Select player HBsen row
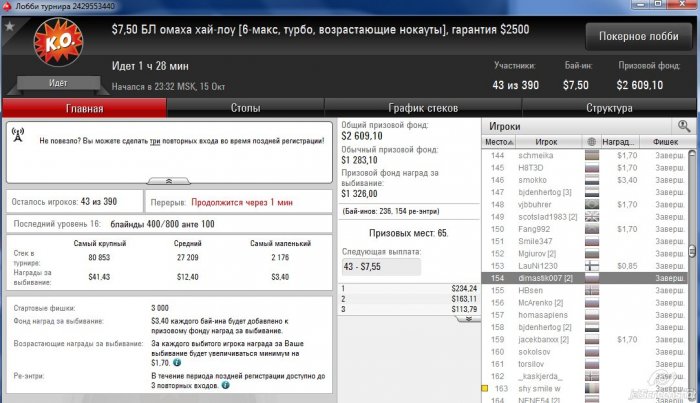This screenshot has width=700, height=403. point(584,291)
